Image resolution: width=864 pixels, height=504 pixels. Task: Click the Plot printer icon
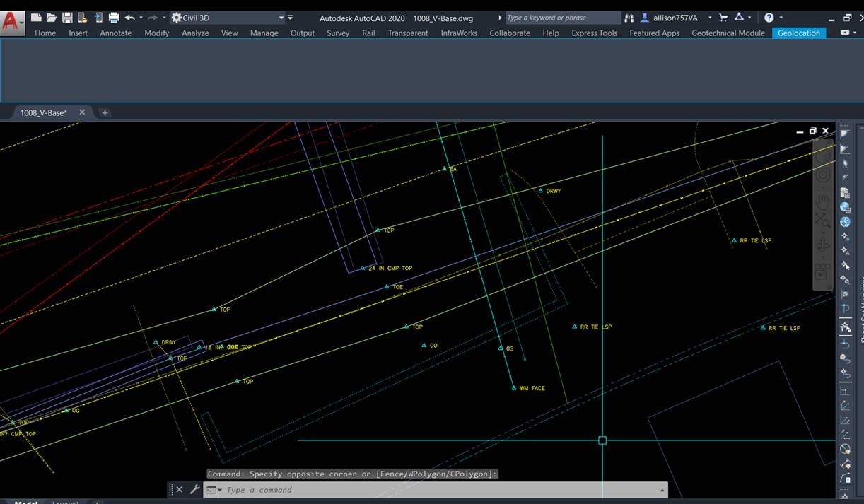(x=113, y=18)
